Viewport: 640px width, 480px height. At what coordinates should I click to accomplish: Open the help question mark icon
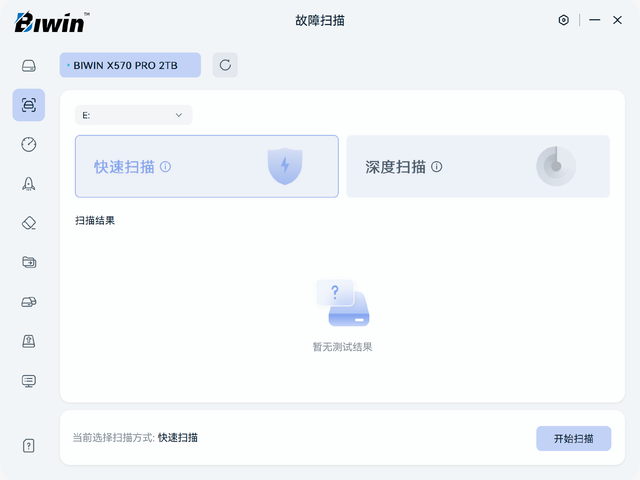[29, 446]
